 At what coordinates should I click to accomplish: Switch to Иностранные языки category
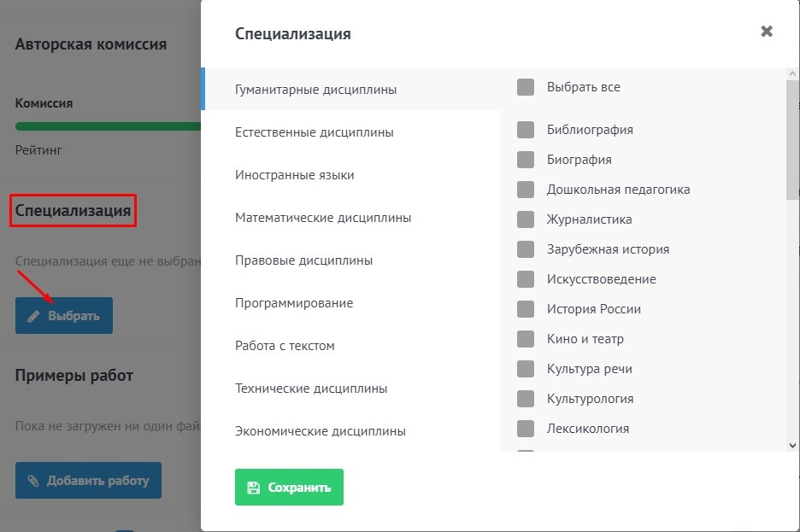(295, 175)
